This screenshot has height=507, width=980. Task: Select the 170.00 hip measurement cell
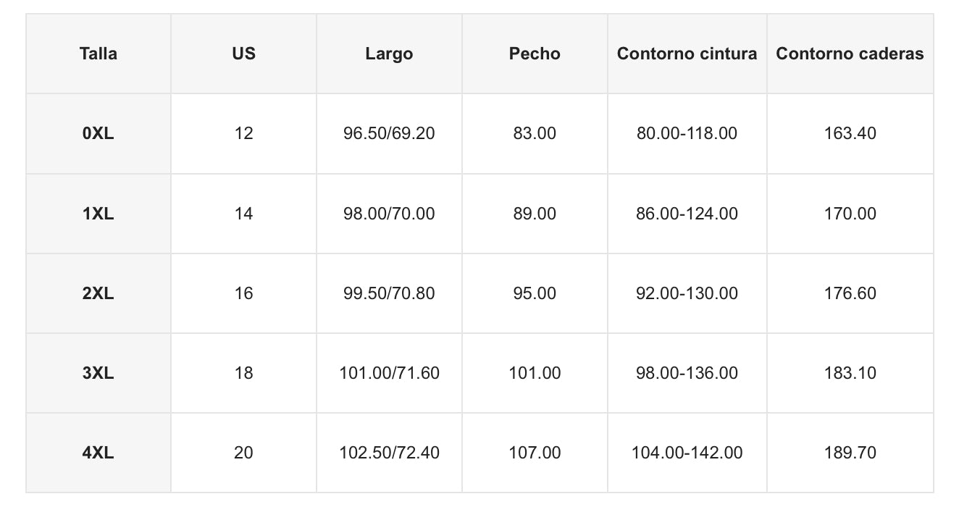(850, 214)
